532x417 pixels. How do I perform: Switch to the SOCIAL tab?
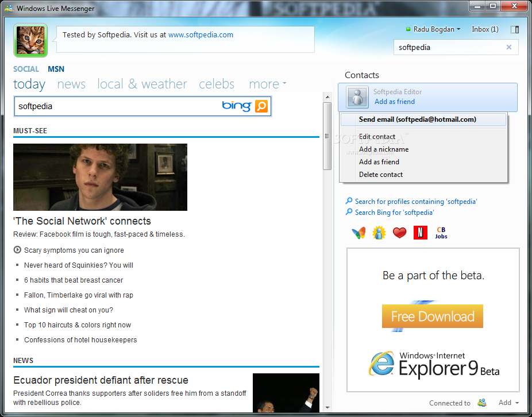[26, 69]
